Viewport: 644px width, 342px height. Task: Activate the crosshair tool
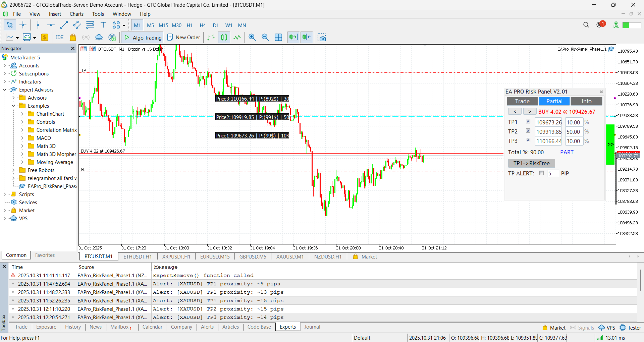coord(23,25)
